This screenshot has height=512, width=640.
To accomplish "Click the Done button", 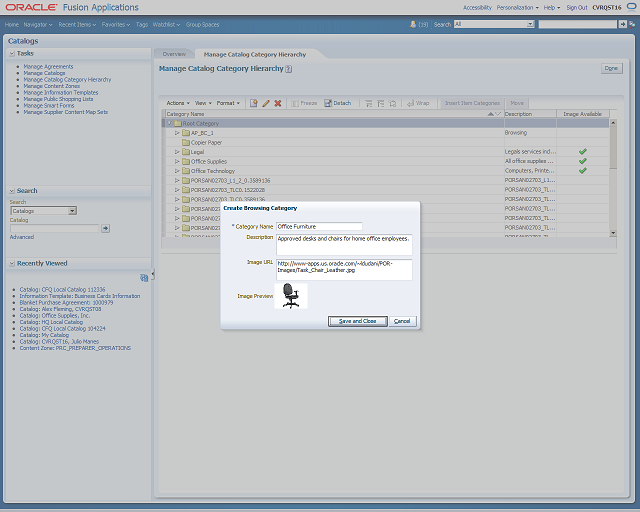I will [611, 68].
